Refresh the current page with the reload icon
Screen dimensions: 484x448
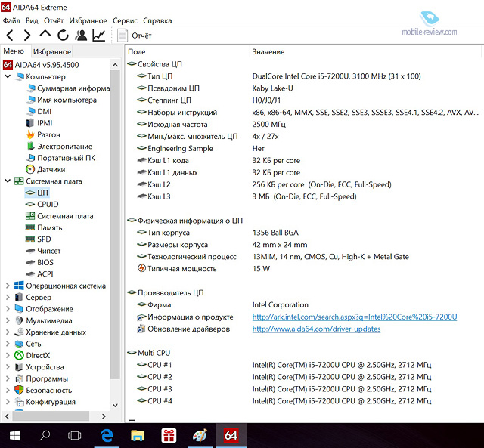click(63, 36)
